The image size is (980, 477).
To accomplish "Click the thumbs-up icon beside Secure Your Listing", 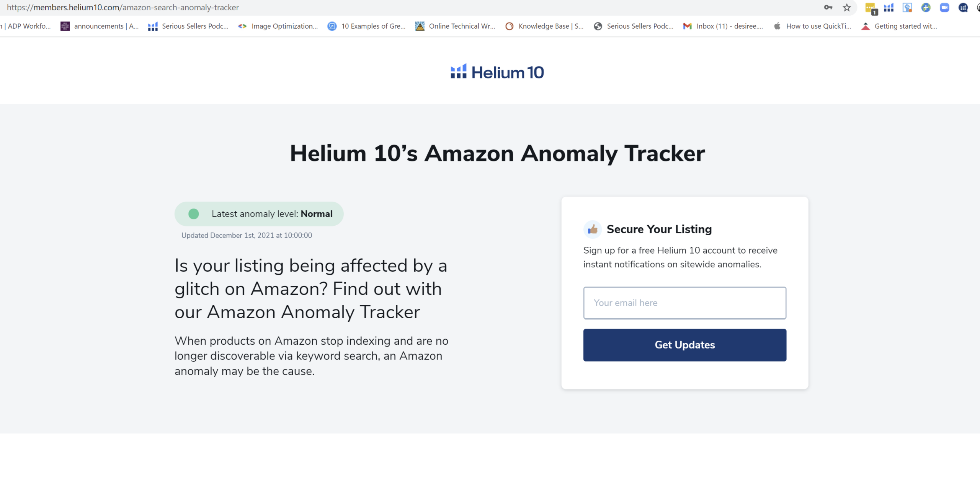I will 592,229.
